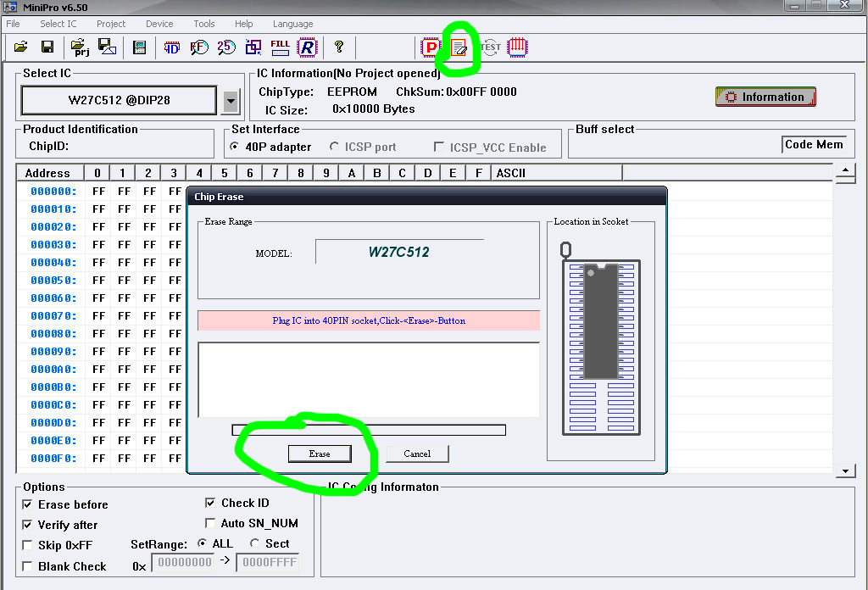Click the MiniPro v6.50 window title
This screenshot has height=590, width=868.
pos(55,7)
